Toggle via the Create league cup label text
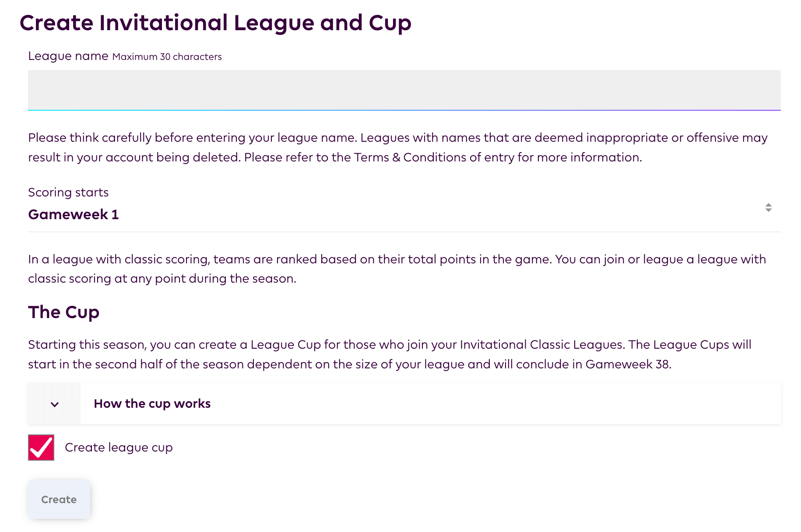Screen dimensions: 801x532 [119, 448]
